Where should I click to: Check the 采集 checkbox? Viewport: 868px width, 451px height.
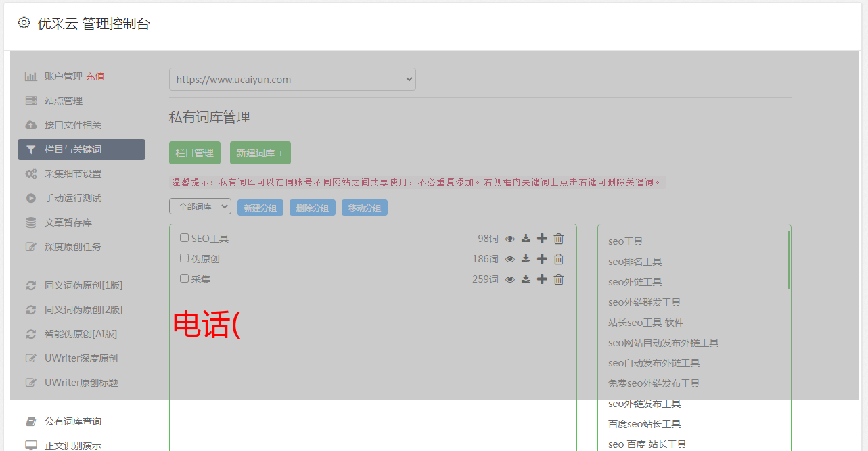click(x=184, y=279)
